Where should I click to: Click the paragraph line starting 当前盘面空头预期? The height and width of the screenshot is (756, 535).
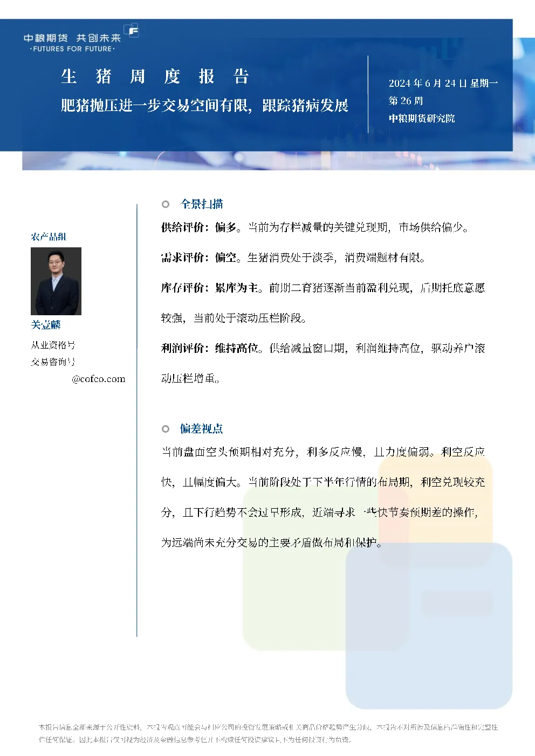pyautogui.click(x=323, y=452)
